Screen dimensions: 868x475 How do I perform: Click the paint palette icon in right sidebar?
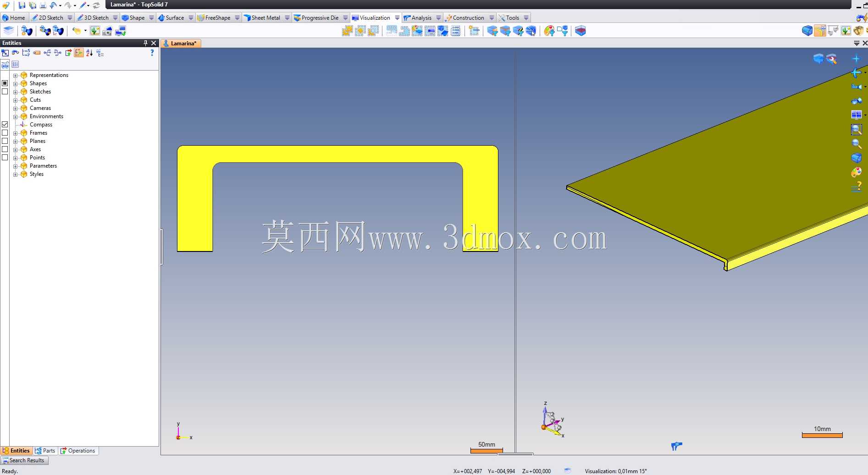coord(856,172)
